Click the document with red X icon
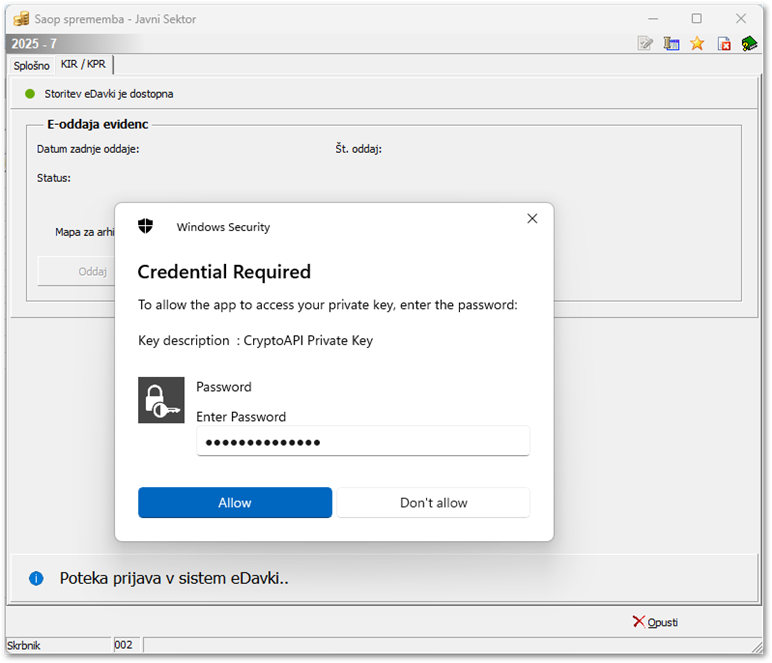This screenshot has width=772, height=663. (x=724, y=44)
